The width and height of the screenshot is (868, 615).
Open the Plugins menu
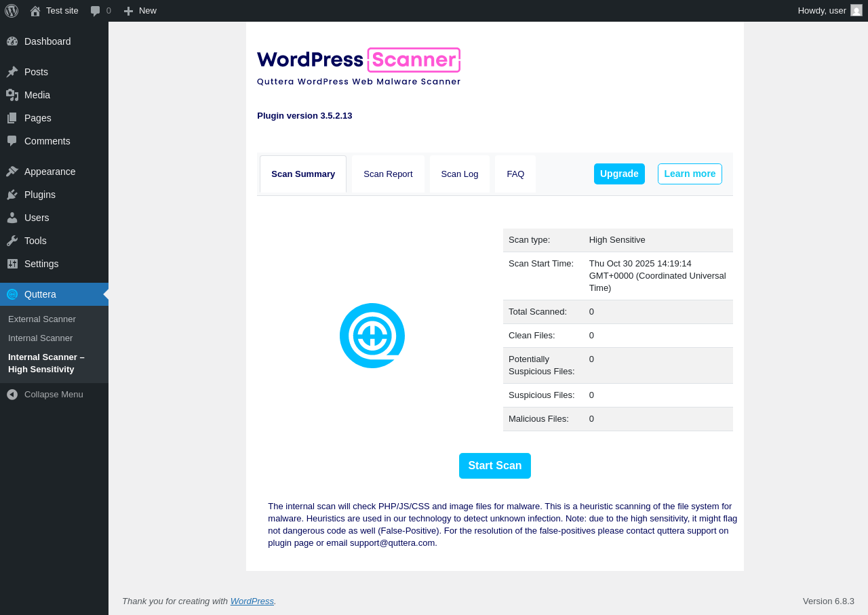(40, 195)
